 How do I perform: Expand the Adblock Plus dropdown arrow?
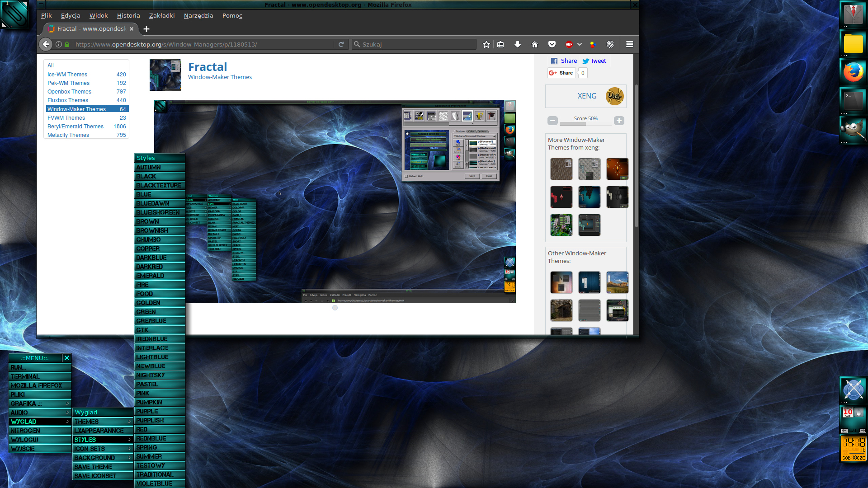[x=580, y=44]
